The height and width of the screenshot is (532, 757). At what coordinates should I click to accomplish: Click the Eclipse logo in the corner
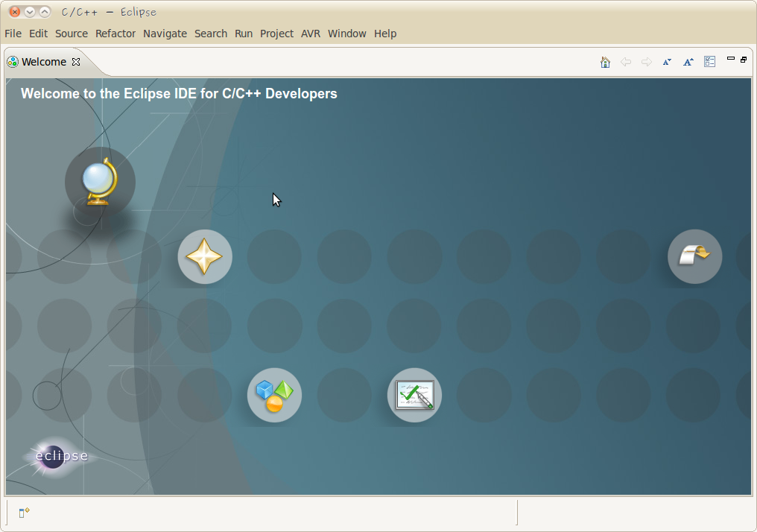pyautogui.click(x=60, y=457)
